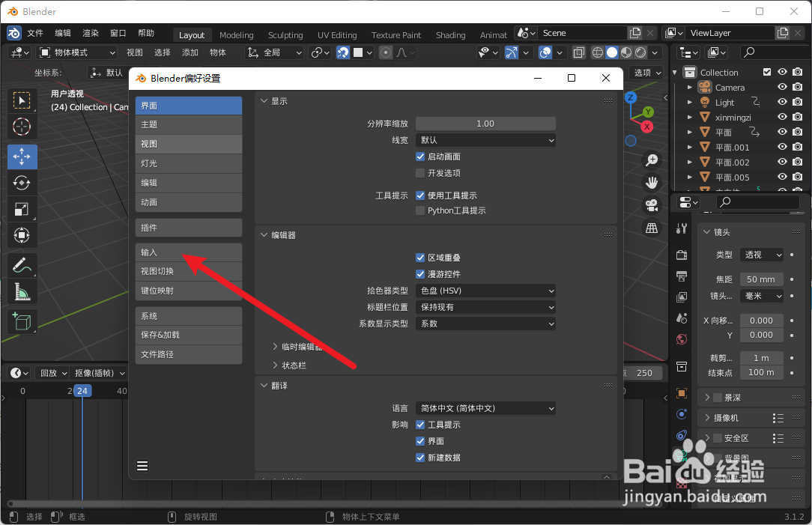Screen dimensions: 812x525
Task: Toggle perspective/orthographic grid gizmo
Action: 652,228
